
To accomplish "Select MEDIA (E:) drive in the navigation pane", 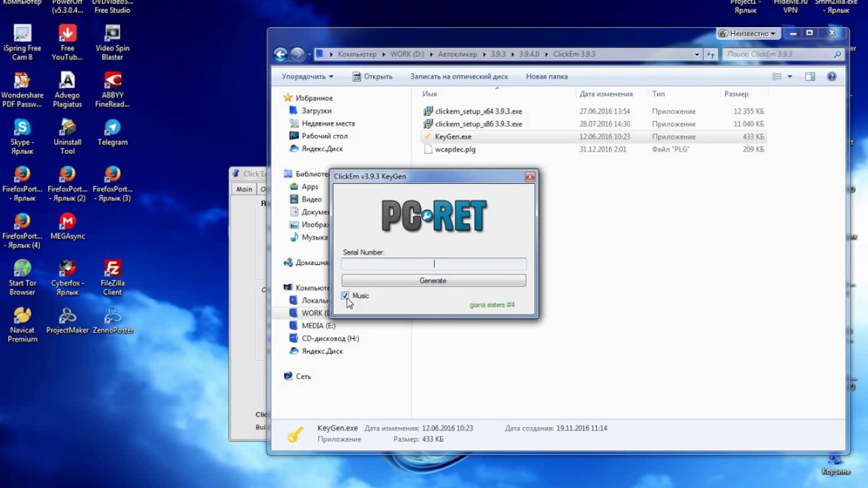I will [317, 326].
